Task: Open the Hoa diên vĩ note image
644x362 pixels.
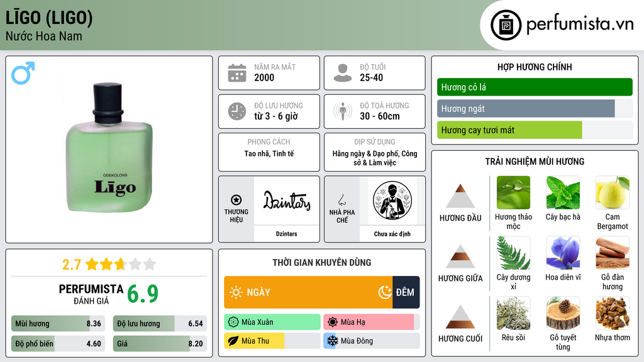Action: point(563,253)
